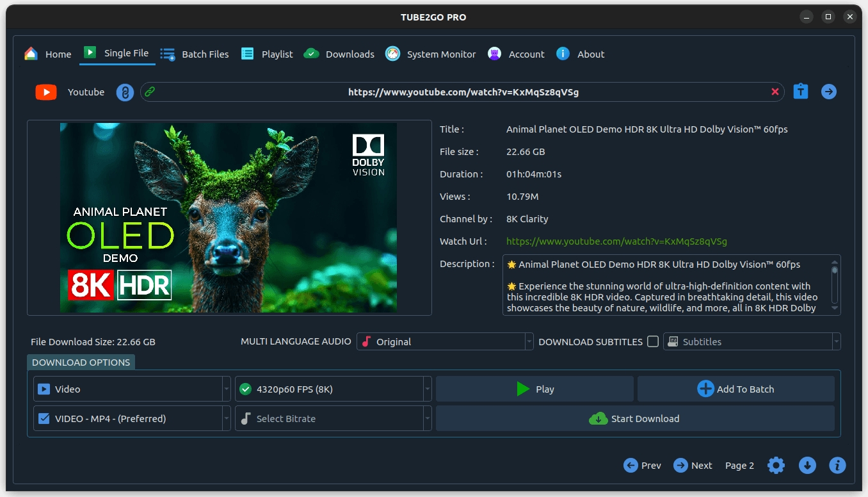This screenshot has width=868, height=497.
Task: Click the description scrollbar down arrow
Action: pos(835,308)
